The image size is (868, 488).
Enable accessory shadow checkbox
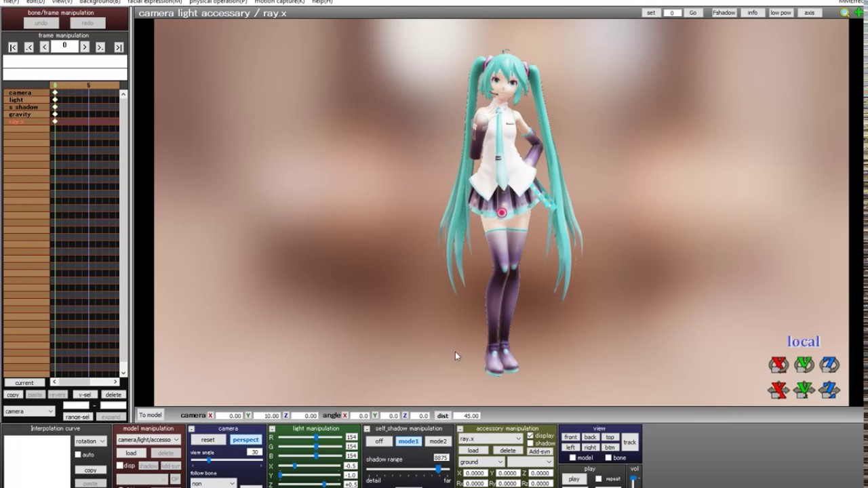(x=530, y=443)
